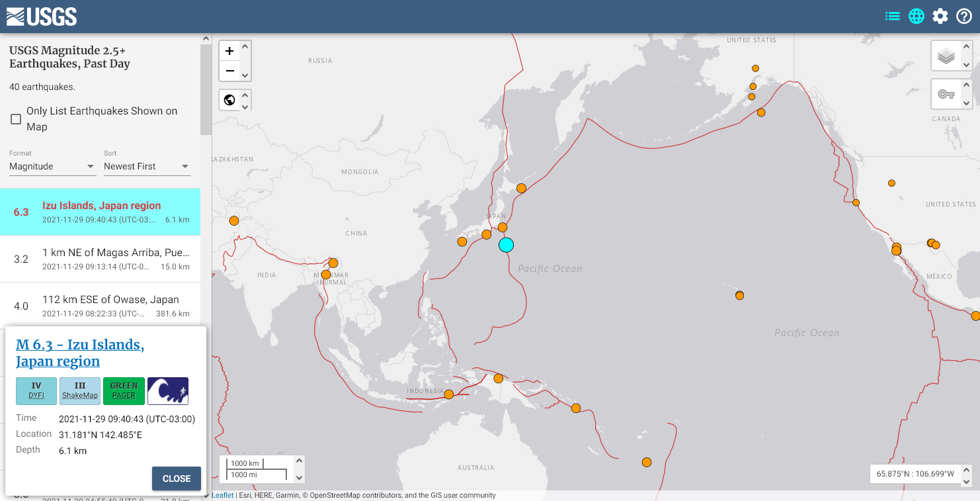Zoom out on the map

pyautogui.click(x=229, y=71)
